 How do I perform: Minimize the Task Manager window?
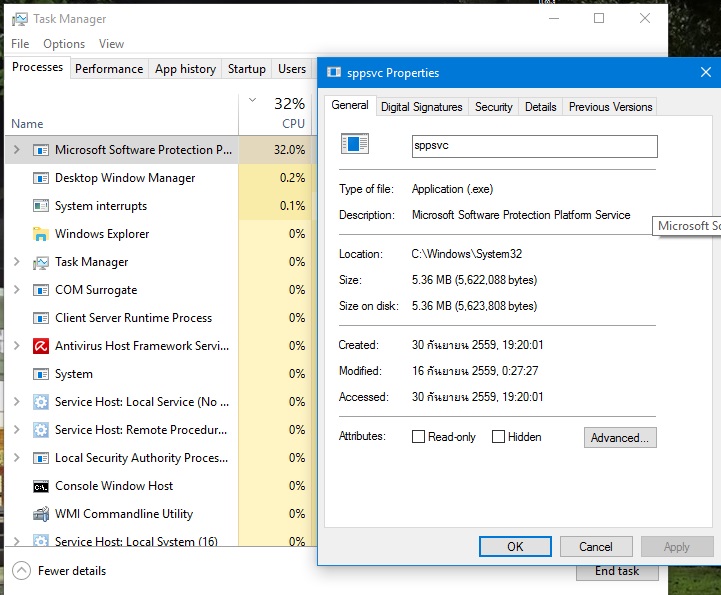pos(554,18)
